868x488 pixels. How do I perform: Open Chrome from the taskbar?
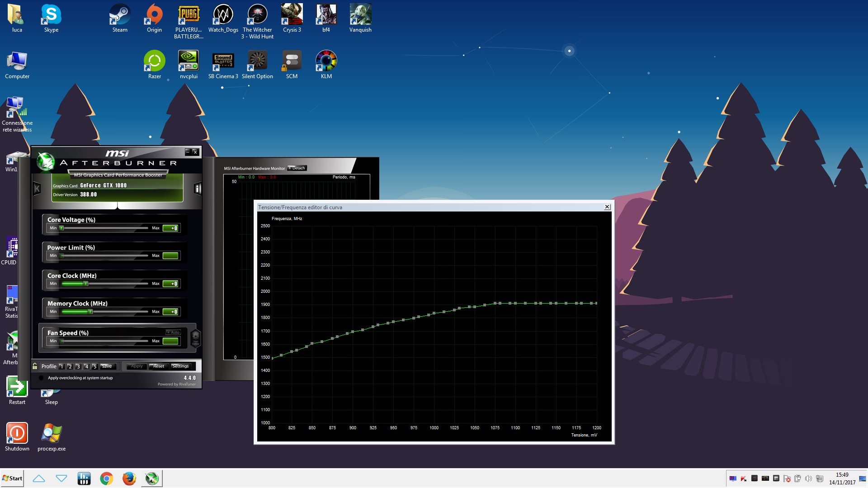pyautogui.click(x=107, y=479)
